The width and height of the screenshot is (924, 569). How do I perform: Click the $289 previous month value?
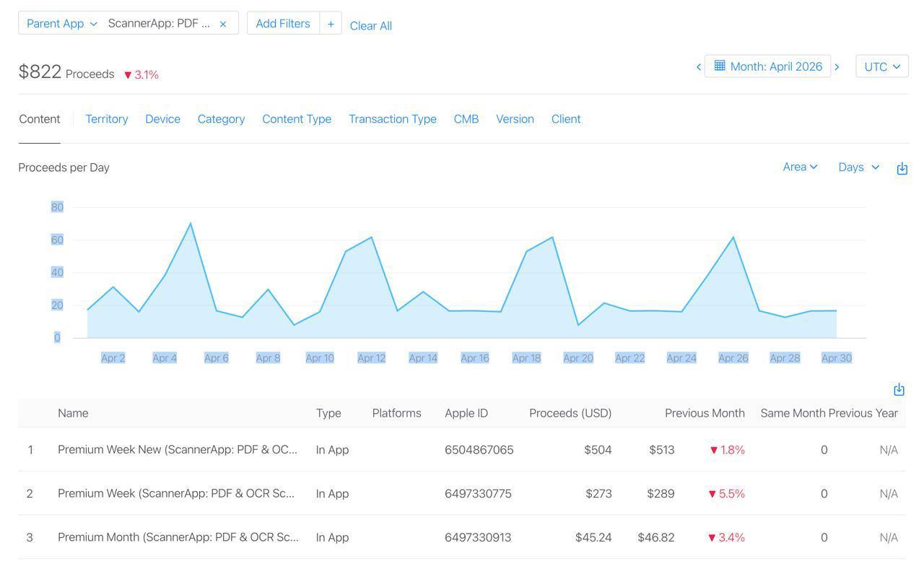click(661, 494)
